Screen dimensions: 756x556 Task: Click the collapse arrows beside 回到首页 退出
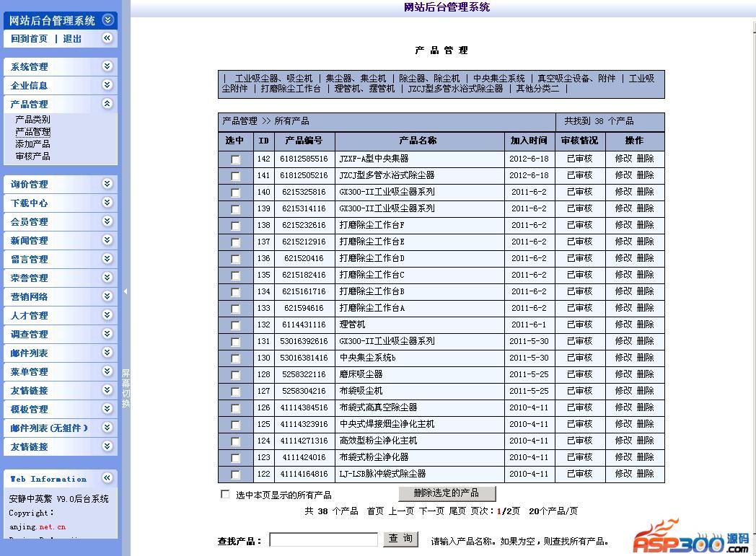(107, 37)
